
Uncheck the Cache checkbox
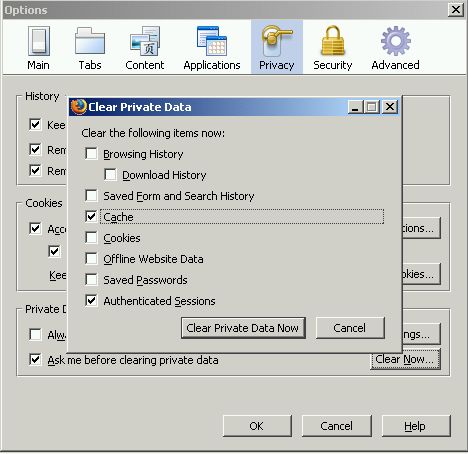click(x=91, y=217)
